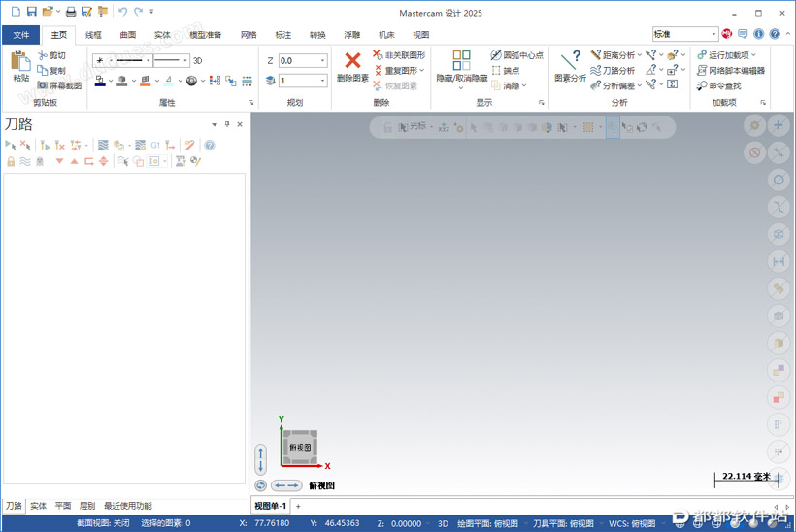The image size is (796, 532).
Task: Click the levels stack icon
Action: point(271,81)
